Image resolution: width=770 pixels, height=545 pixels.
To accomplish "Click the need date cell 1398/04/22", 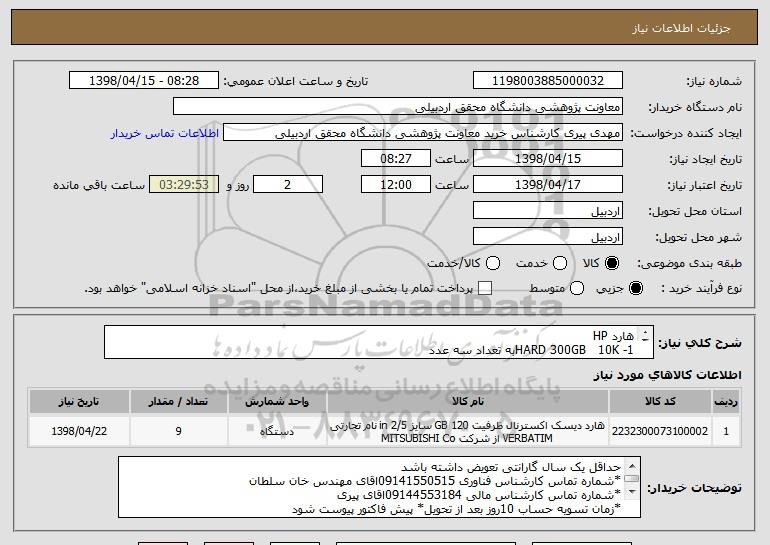I will tap(79, 431).
